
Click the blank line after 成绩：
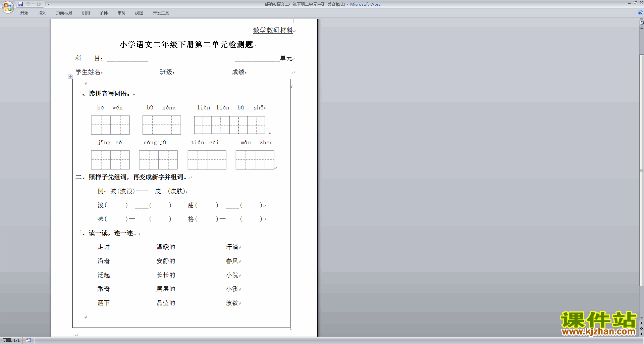(271, 73)
